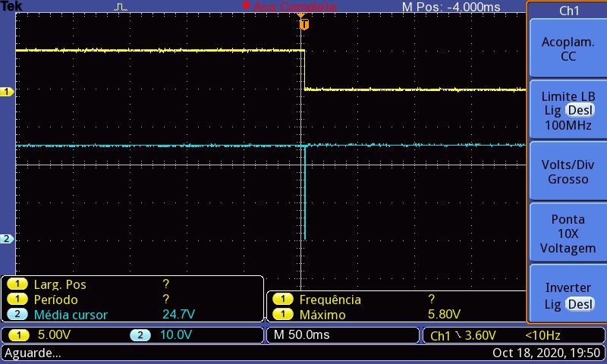
Task: Click the channel 1 badge beside Frequência
Action: click(282, 300)
